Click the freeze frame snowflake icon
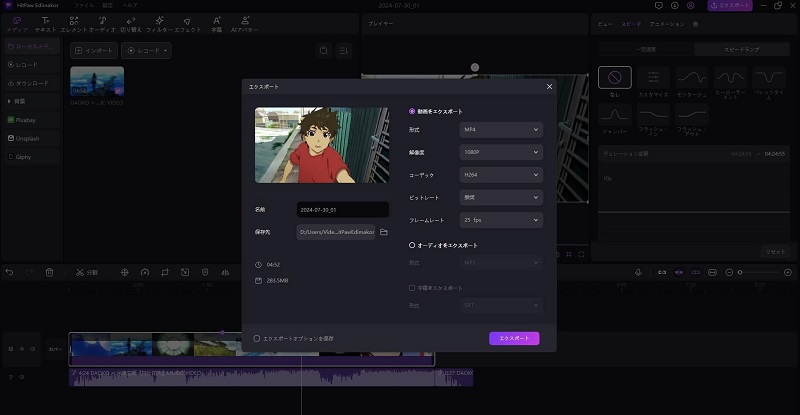Viewport: 800px width, 415px height. tap(124, 272)
